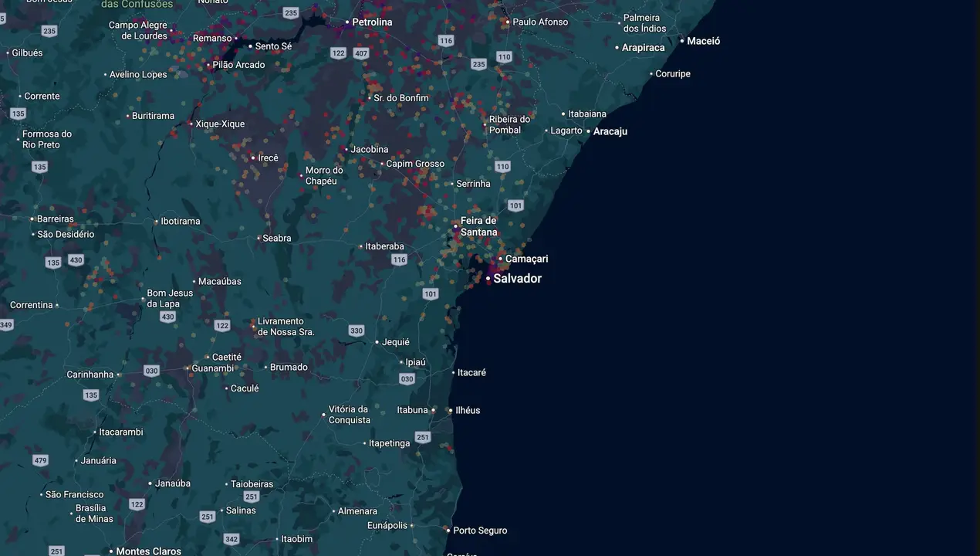Click the 101 shield near Feira de Santana
The width and height of the screenshot is (980, 556).
point(515,205)
